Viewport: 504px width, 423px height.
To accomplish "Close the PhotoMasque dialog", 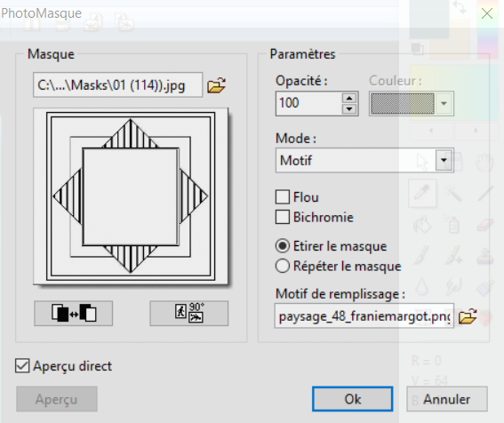I will tap(487, 13).
